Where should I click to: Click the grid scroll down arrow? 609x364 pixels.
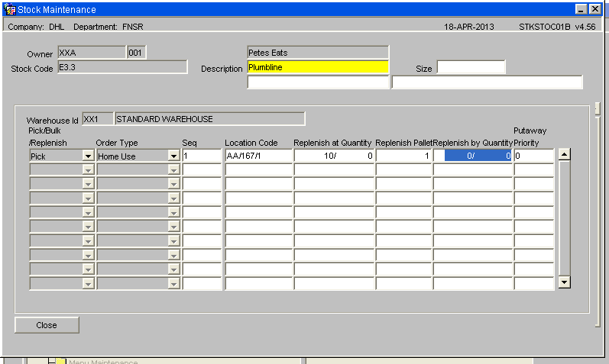click(564, 282)
